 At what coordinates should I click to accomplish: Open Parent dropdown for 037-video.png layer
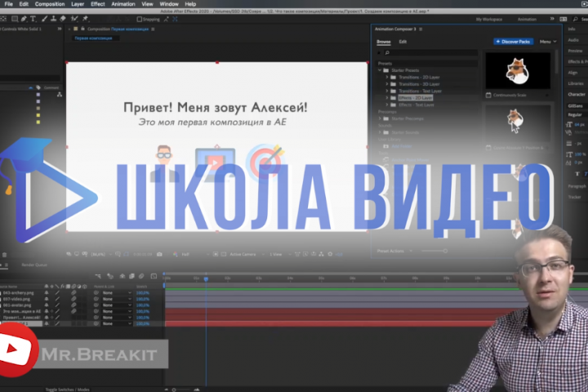point(117,299)
